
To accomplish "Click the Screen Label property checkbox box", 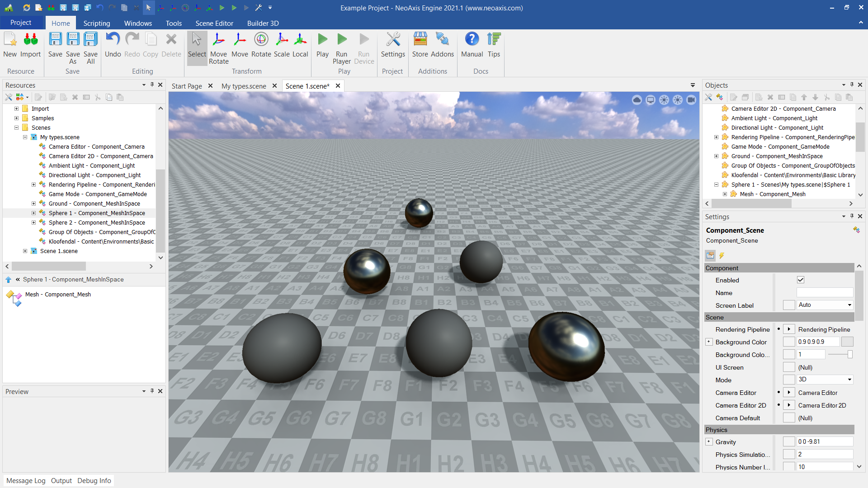I will point(788,305).
